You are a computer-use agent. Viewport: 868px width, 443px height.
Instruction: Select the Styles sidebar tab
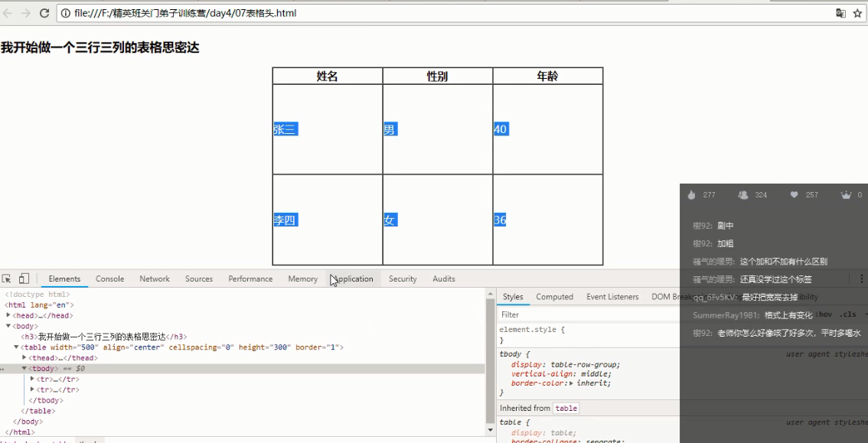(513, 297)
